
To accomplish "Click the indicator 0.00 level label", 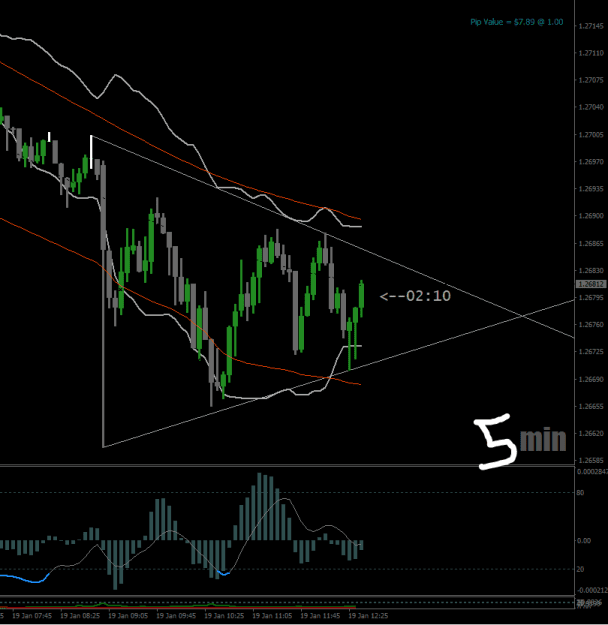I will point(584,541).
